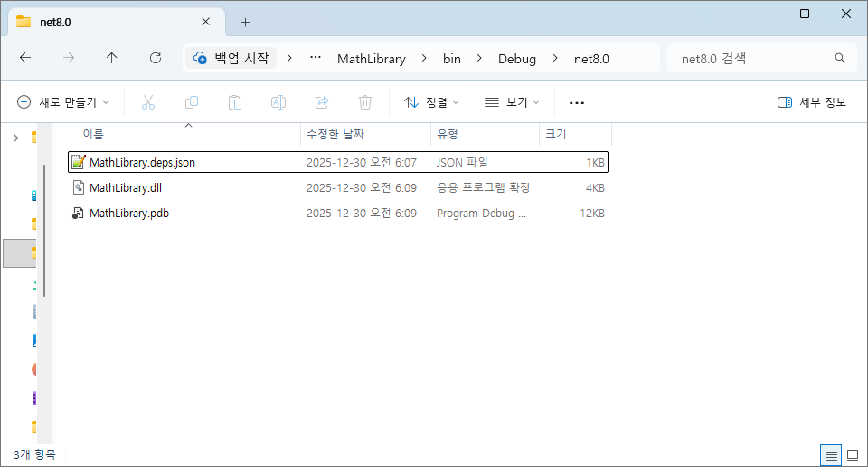Refresh the current folder view
Image resolution: width=868 pixels, height=467 pixels.
pos(155,58)
